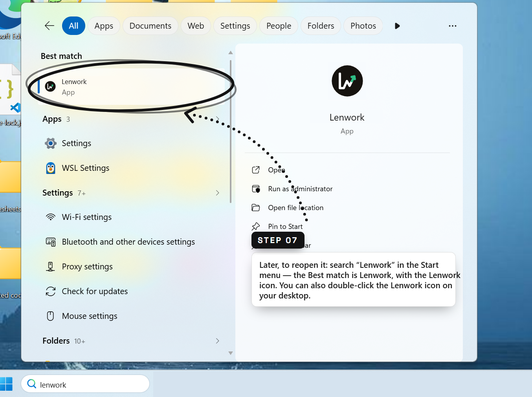532x397 pixels.
Task: Click the Proxy settings icon
Action: (x=50, y=267)
